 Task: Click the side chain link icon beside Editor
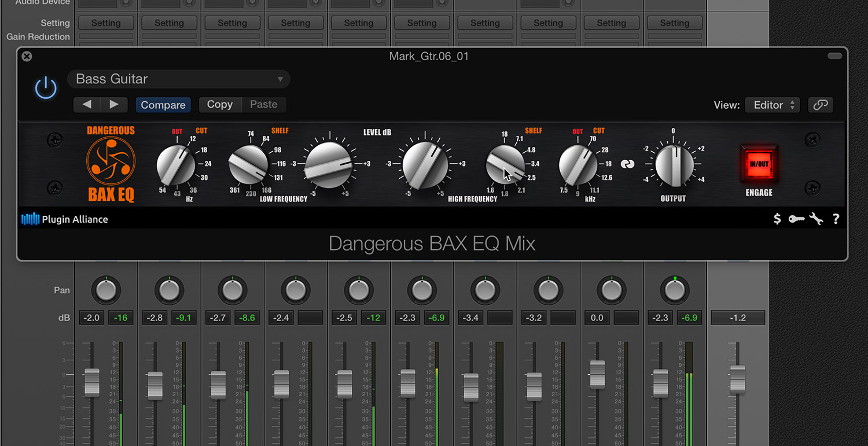pos(821,105)
